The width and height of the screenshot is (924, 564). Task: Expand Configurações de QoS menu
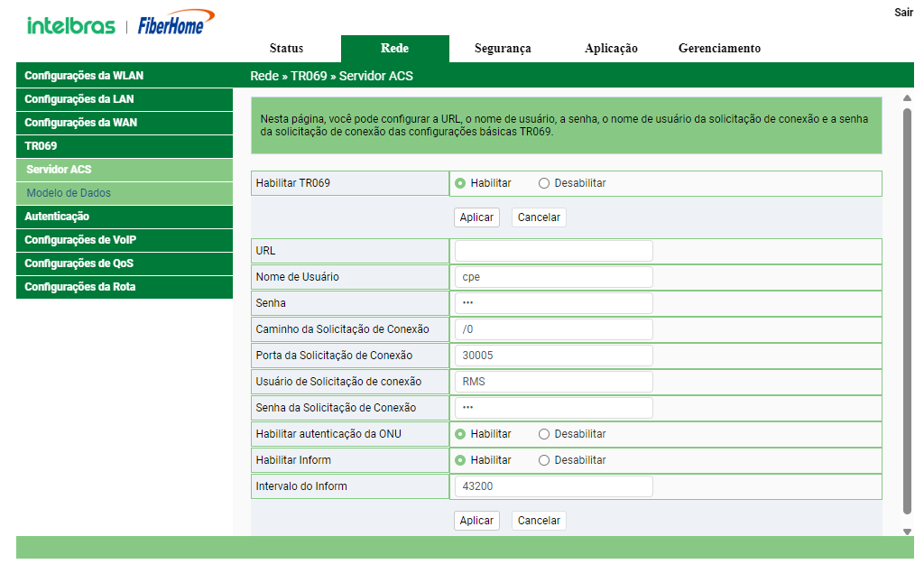pos(125,264)
